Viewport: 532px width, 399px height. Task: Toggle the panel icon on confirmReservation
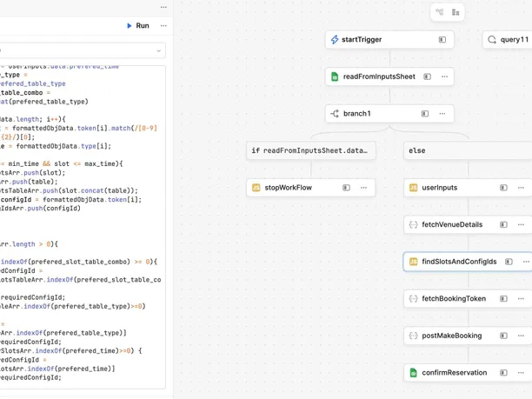pos(503,373)
